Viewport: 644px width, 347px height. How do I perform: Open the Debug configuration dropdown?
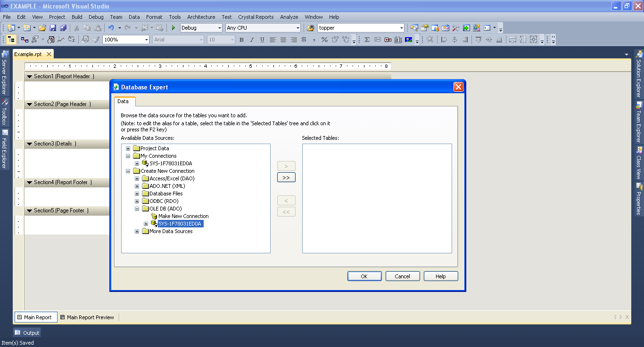pos(220,27)
